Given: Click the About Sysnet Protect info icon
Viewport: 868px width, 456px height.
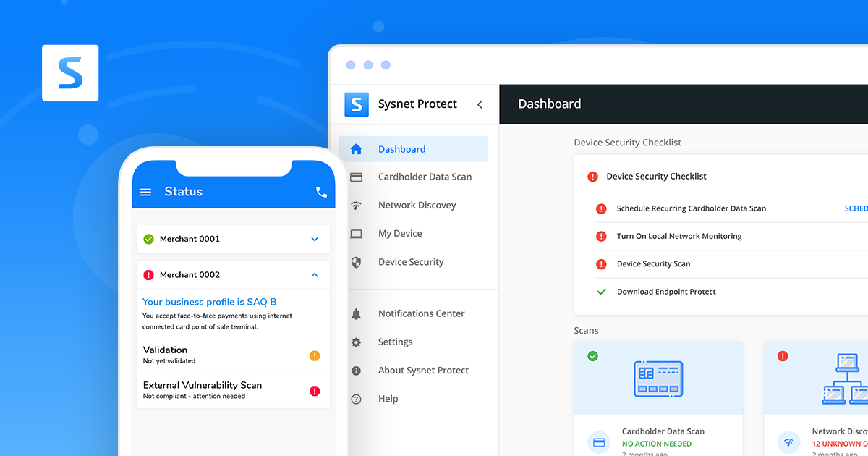Looking at the screenshot, I should 356,370.
